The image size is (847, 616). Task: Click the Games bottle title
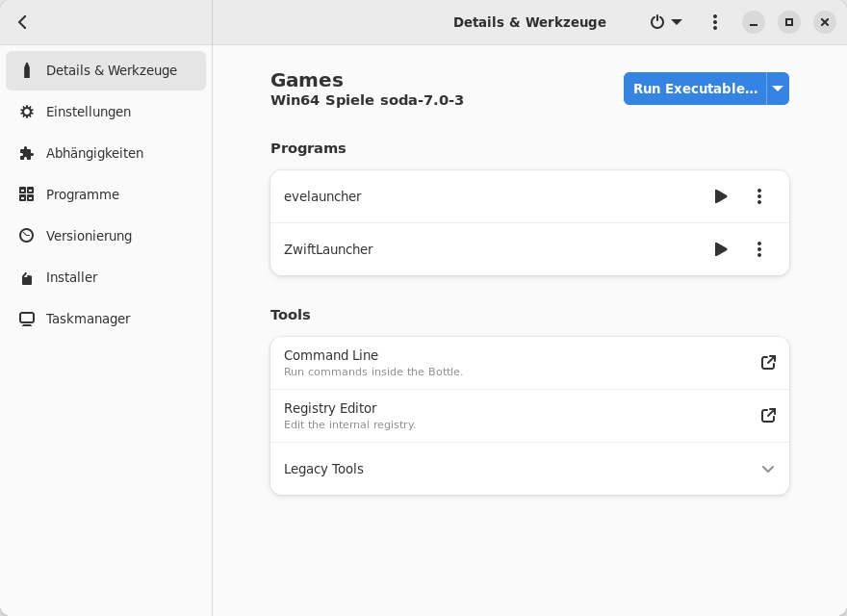[307, 80]
